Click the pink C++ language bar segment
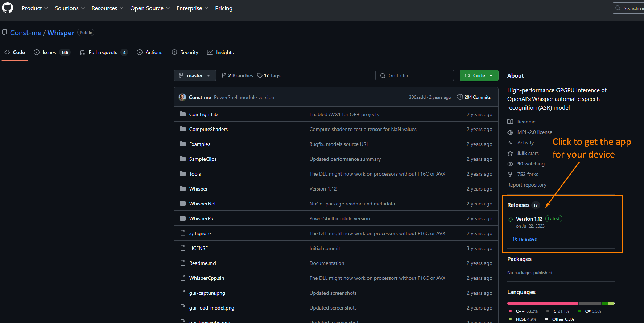The image size is (644, 323). pos(542,303)
